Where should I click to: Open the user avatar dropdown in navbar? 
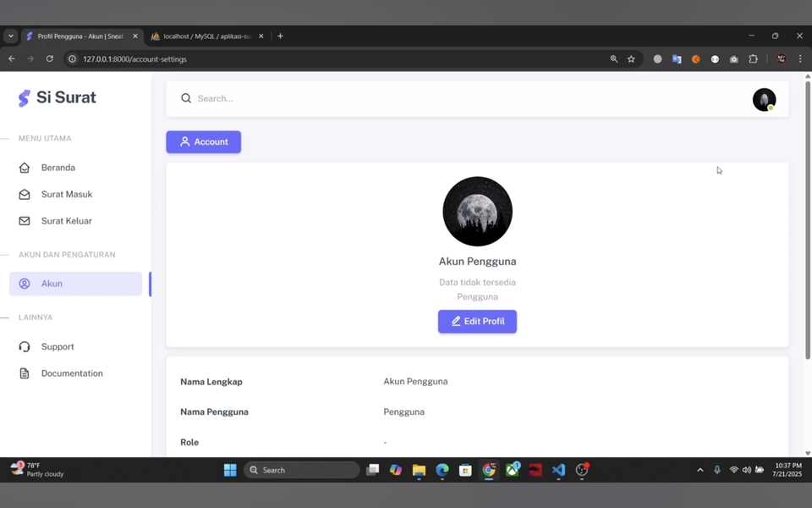tap(764, 100)
